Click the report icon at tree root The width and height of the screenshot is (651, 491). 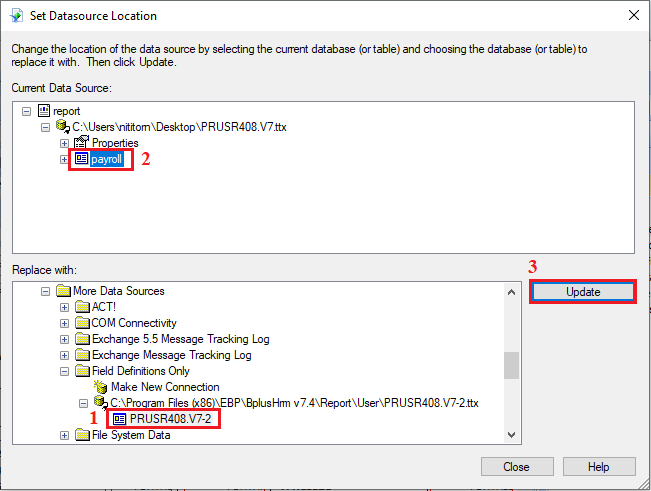43,111
